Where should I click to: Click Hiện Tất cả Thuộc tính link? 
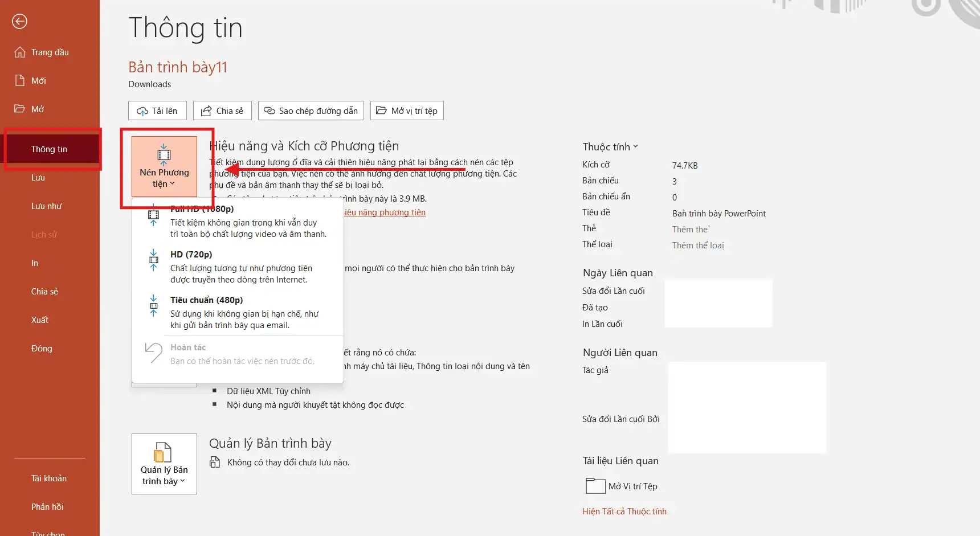pyautogui.click(x=624, y=512)
